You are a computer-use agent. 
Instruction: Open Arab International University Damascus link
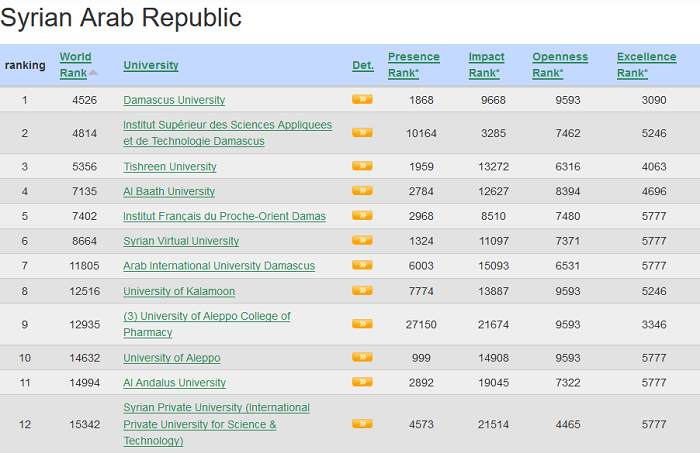coord(219,266)
